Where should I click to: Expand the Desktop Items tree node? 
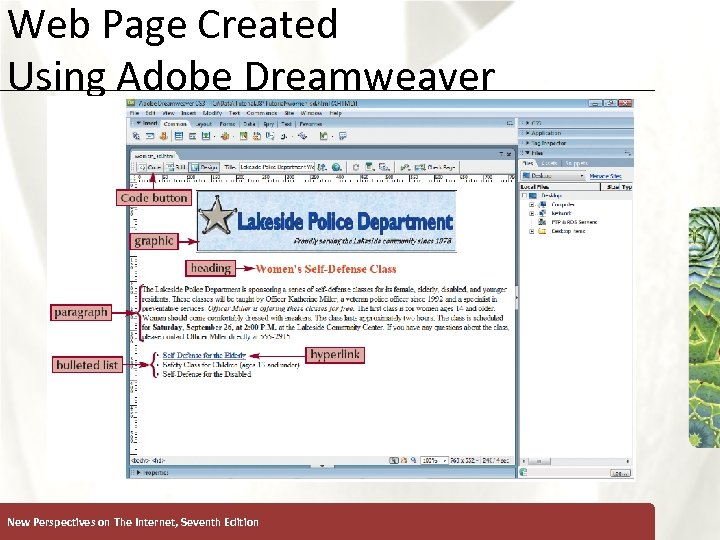tap(532, 231)
